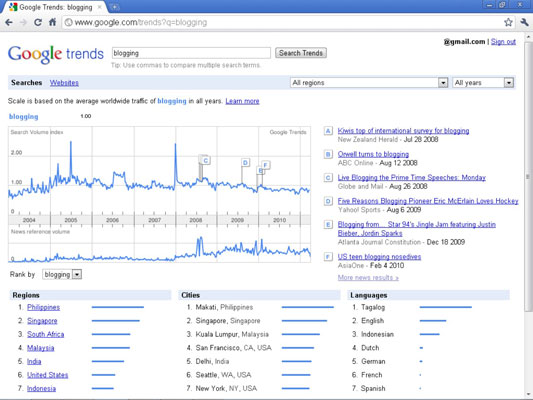Screen dimensions: 533x400
Task: Open US teen blogging nosedives article
Action: coord(379,257)
